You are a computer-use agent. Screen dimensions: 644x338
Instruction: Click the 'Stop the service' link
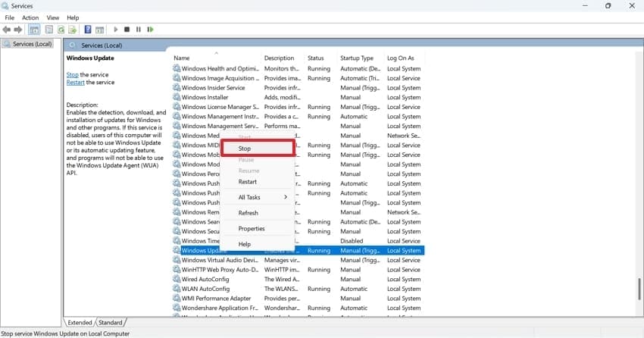click(72, 75)
